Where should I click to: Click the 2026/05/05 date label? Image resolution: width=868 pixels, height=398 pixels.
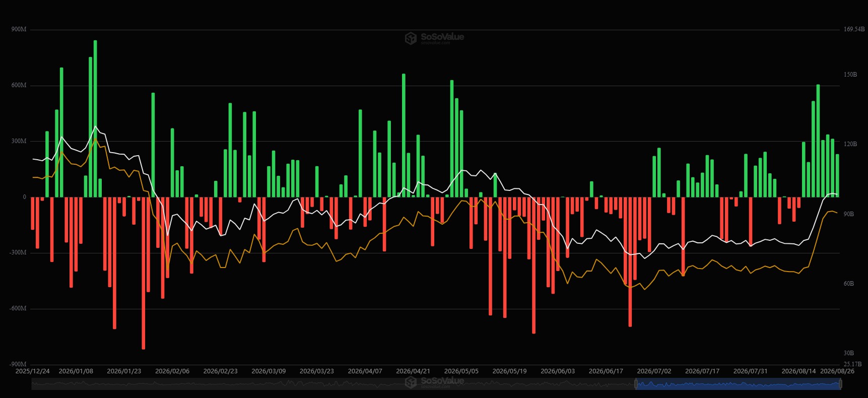[461, 371]
